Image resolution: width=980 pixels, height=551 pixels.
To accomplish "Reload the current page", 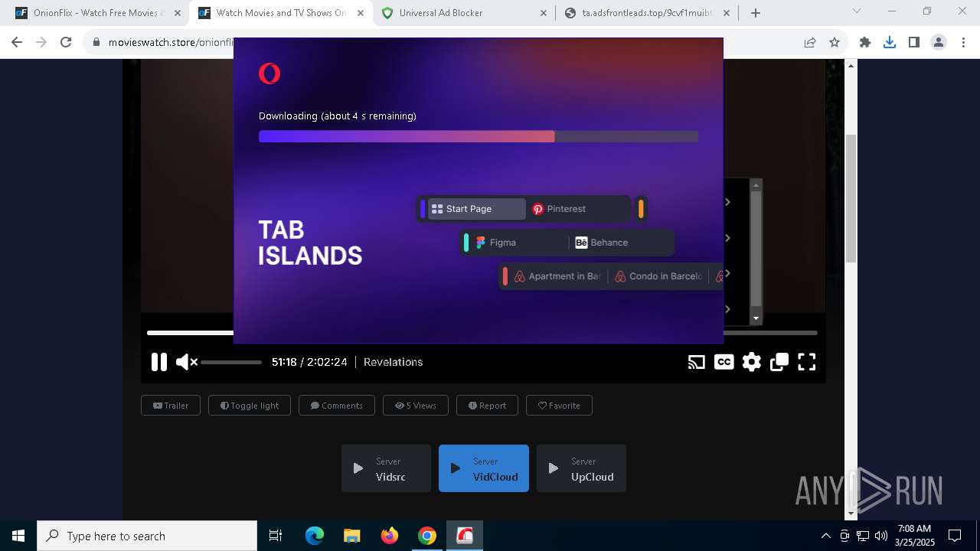I will [x=66, y=43].
